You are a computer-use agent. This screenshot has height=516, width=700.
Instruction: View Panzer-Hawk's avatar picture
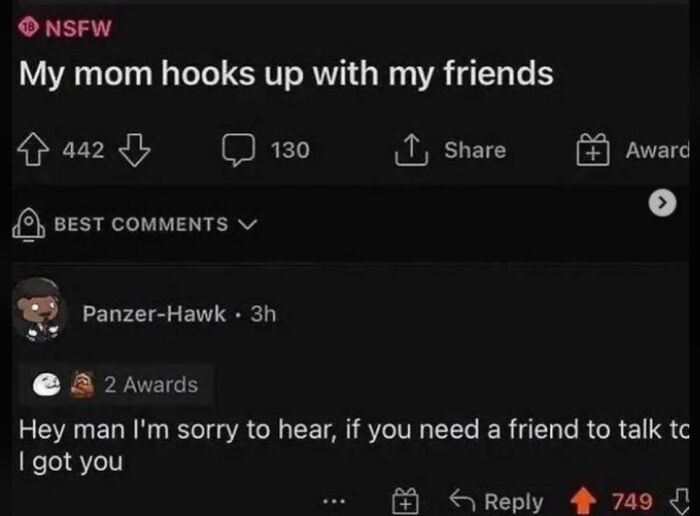click(x=40, y=310)
